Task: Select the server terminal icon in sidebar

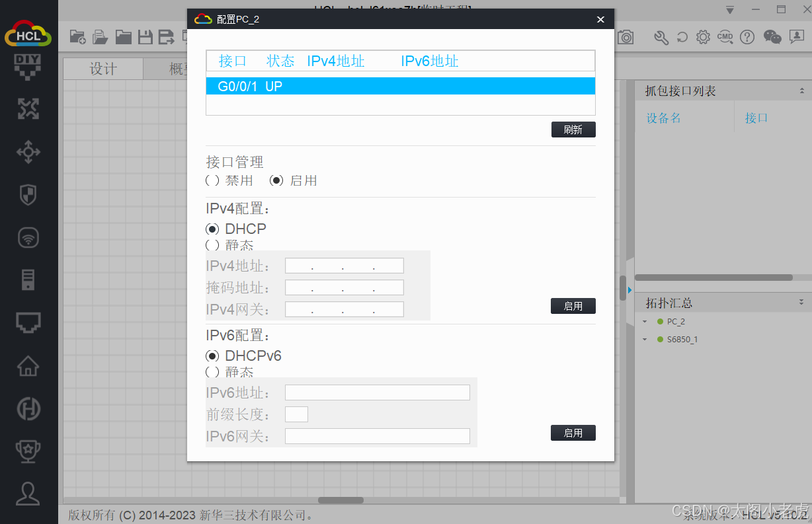Action: pyautogui.click(x=28, y=280)
